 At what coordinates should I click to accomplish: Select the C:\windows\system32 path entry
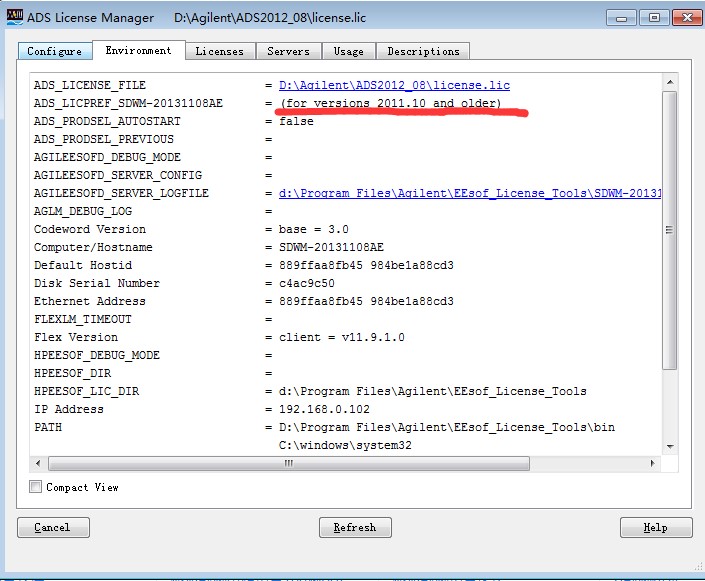345,445
